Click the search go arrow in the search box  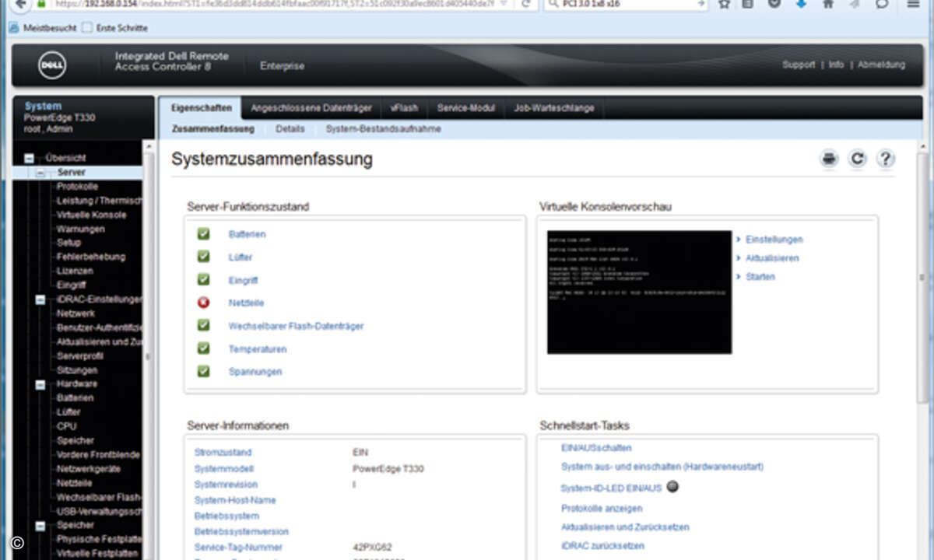[x=701, y=4]
